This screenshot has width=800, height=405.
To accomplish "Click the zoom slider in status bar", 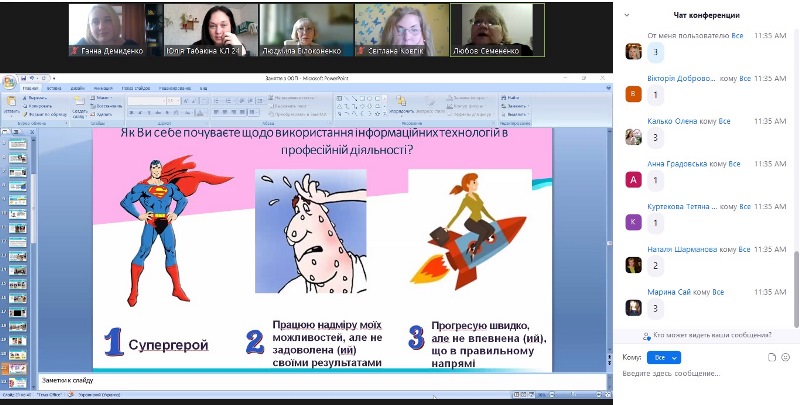I will [x=574, y=394].
